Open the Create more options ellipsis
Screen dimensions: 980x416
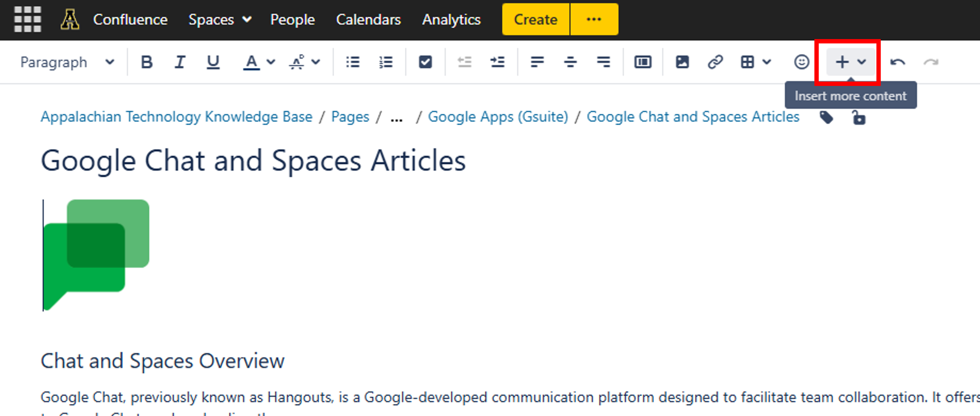(594, 20)
